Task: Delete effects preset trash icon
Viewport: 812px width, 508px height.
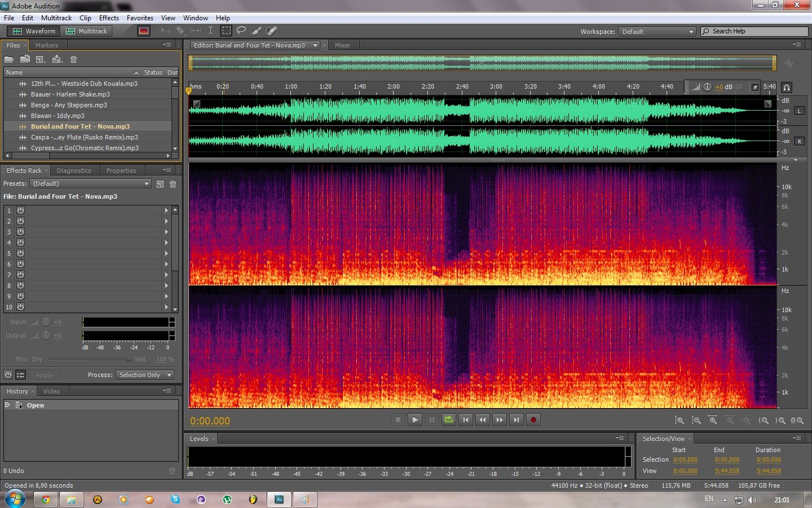Action: coord(173,184)
